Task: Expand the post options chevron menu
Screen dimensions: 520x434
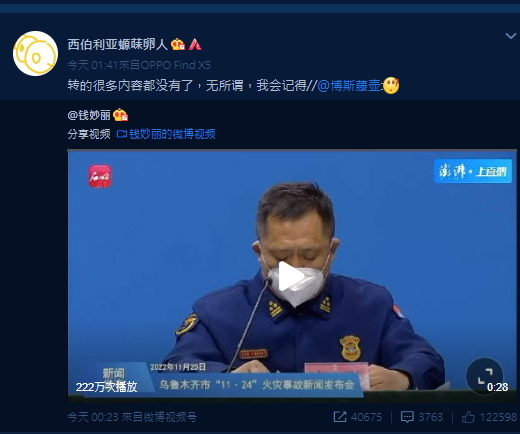Action: click(511, 36)
